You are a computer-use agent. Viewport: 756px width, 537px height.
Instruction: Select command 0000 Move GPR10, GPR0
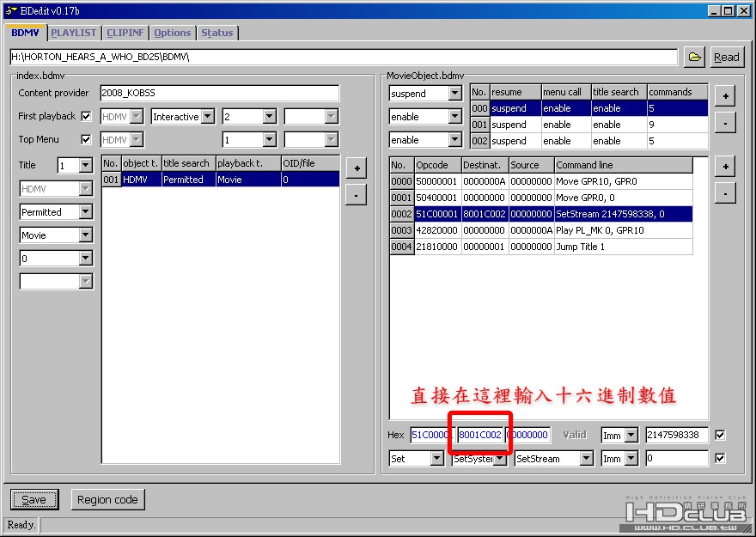[x=541, y=181]
